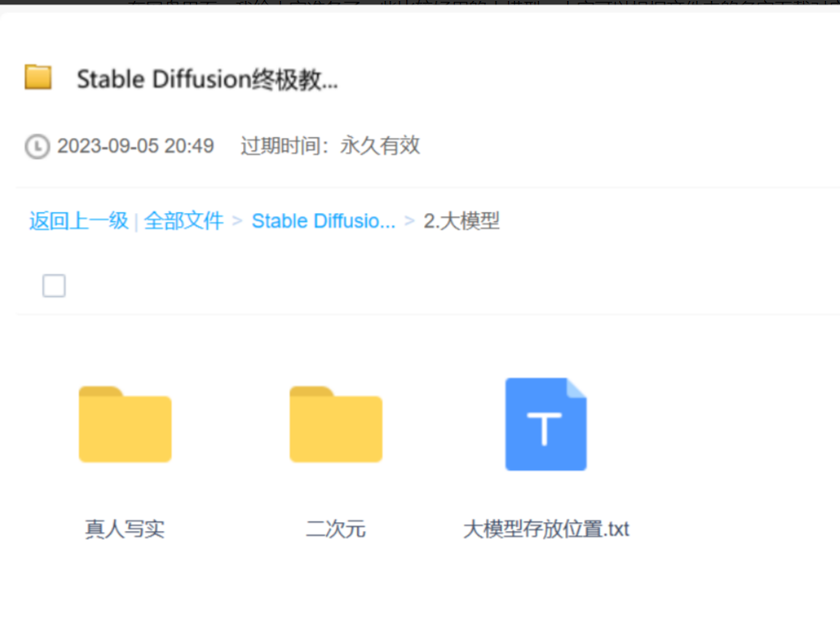Open the 真人写实 folder icon
This screenshot has height=638, width=840.
click(125, 424)
